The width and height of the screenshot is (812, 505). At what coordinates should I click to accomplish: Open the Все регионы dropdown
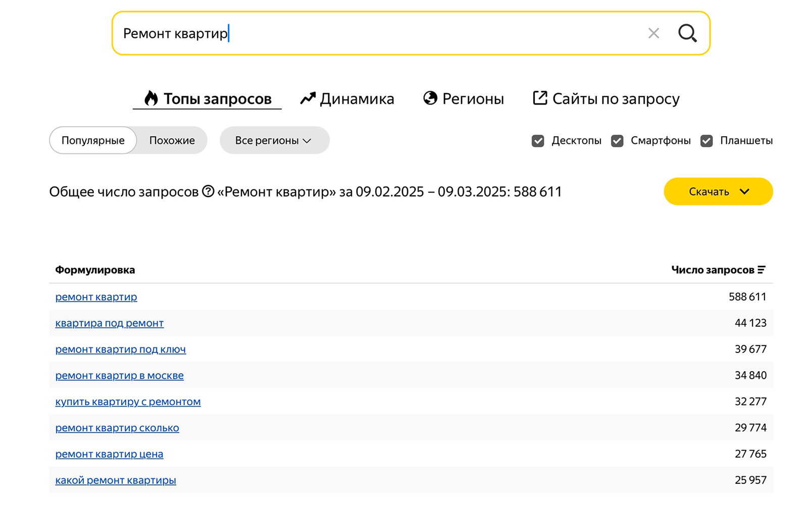coord(274,140)
